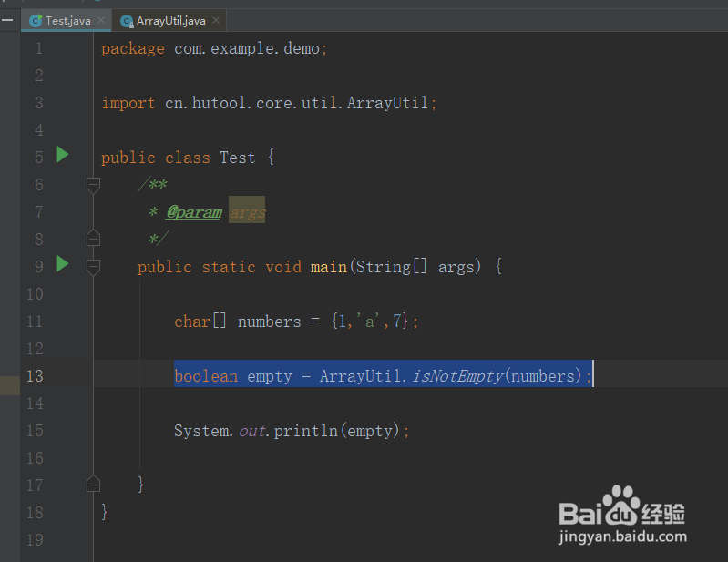This screenshot has height=562, width=728.
Task: Click the isNotEmpty method call
Action: coord(457,376)
